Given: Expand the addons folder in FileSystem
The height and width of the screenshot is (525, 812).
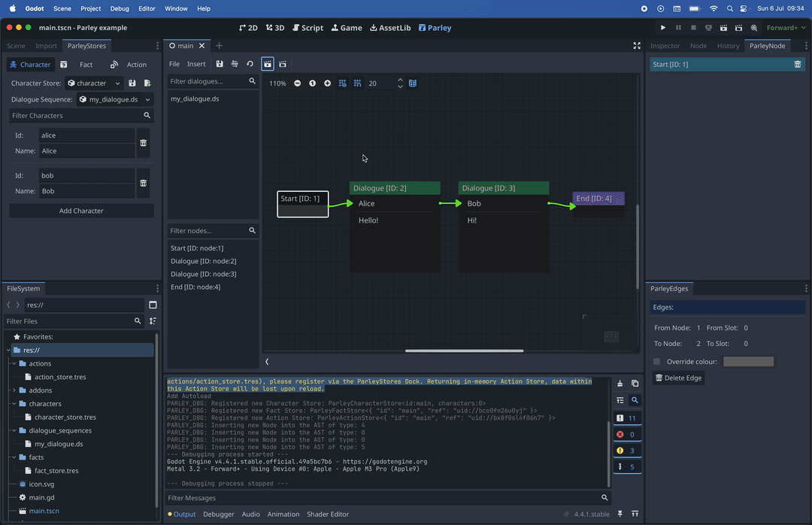Looking at the screenshot, I should [14, 390].
